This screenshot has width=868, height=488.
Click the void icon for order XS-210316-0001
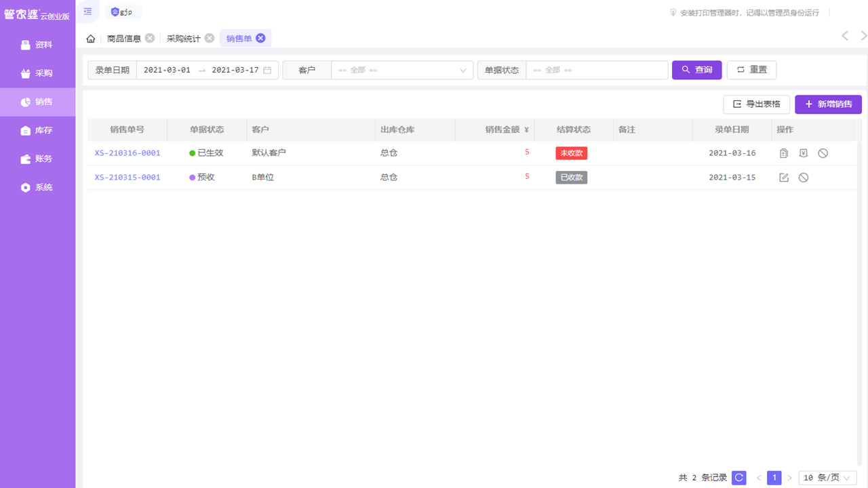pos(823,153)
